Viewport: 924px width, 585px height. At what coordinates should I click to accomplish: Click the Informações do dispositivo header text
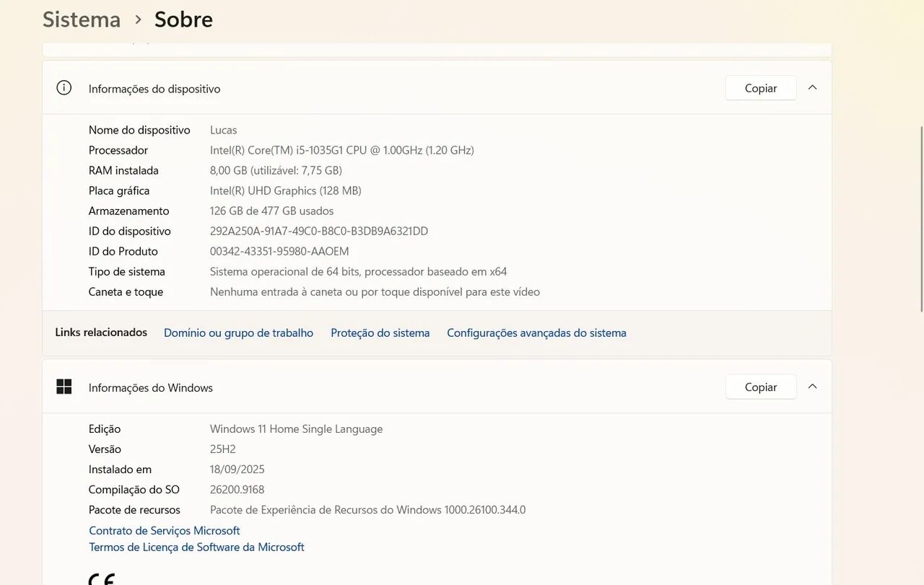154,89
